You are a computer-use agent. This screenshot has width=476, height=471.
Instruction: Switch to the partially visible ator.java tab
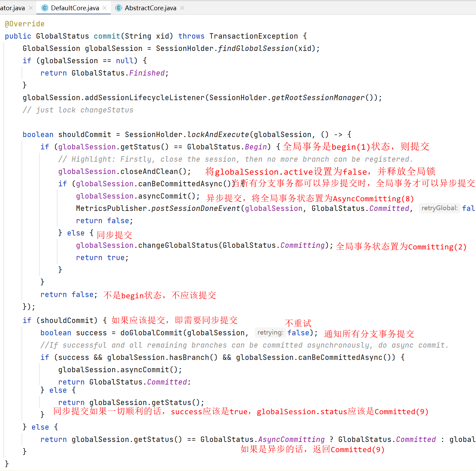tap(12, 8)
